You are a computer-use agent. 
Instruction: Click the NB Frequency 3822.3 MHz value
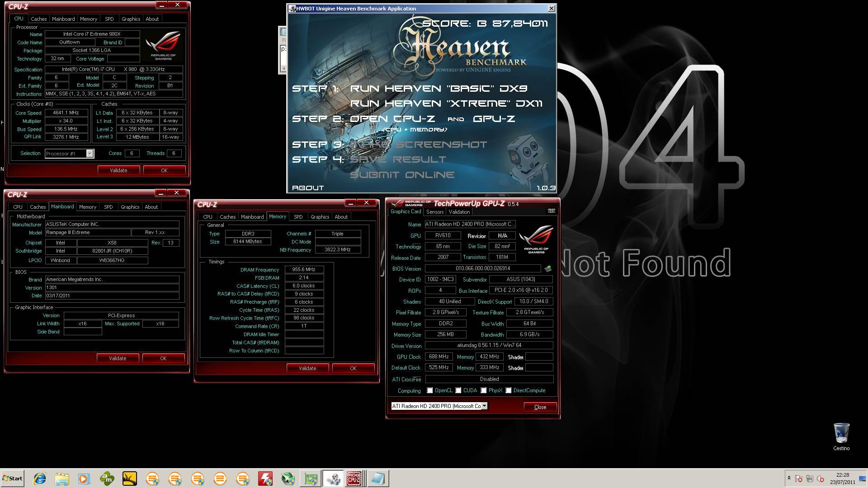coord(338,249)
